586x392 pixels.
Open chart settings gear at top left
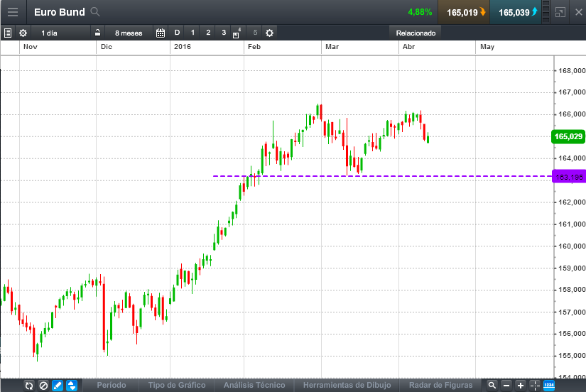[23, 33]
